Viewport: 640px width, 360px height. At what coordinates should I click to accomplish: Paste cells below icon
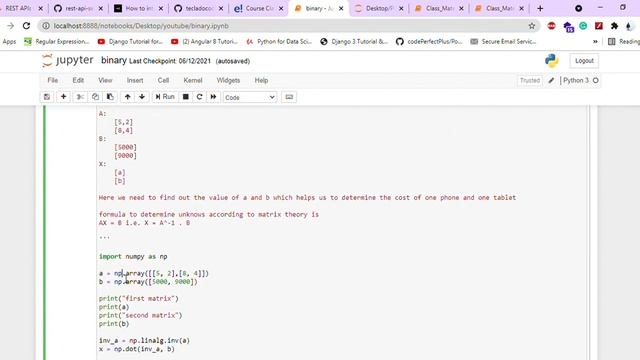[110, 97]
